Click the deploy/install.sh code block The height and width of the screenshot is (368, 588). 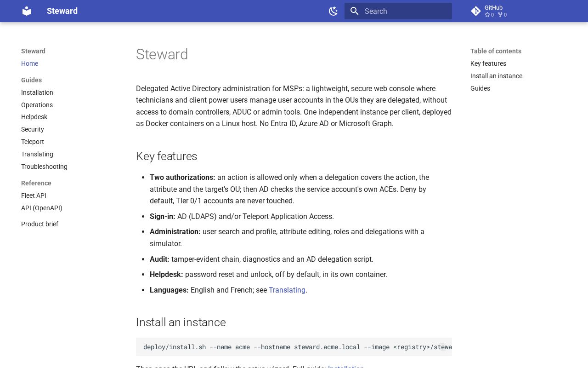(x=294, y=347)
